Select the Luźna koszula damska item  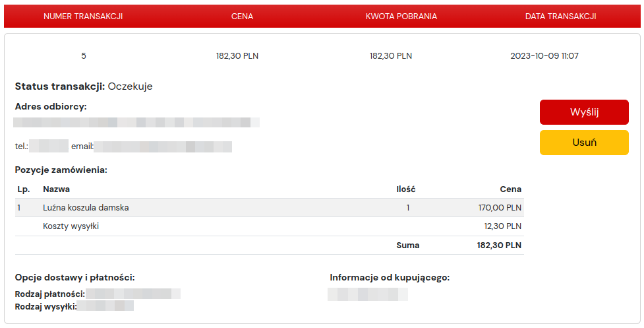pyautogui.click(x=86, y=208)
